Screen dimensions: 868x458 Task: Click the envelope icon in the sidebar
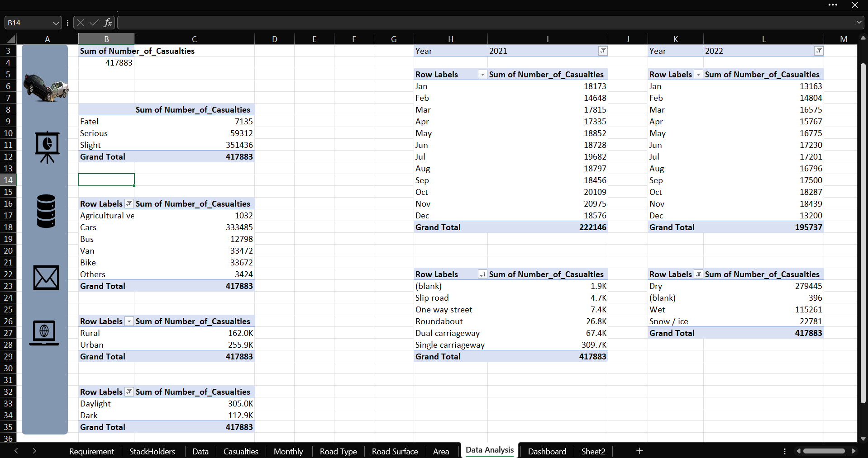[45, 278]
